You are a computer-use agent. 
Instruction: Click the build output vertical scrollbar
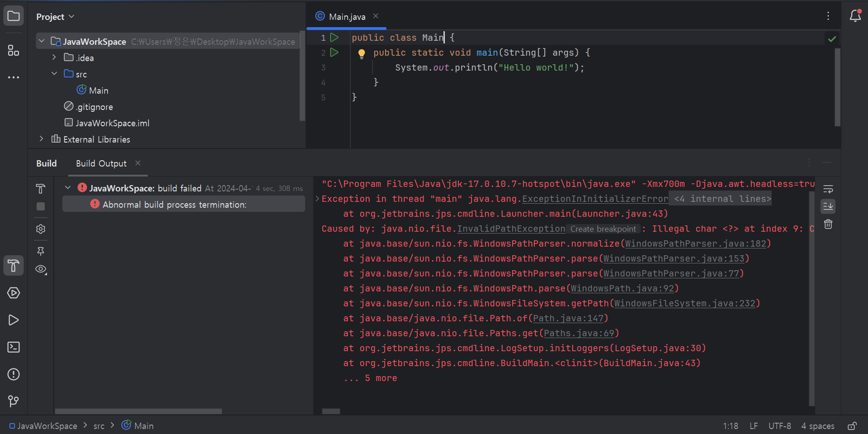click(x=811, y=299)
